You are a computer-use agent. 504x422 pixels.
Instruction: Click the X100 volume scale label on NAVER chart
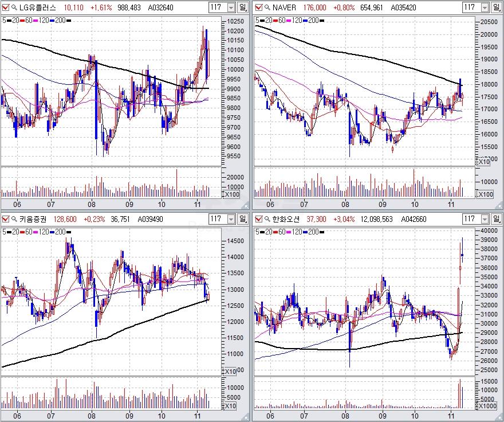click(x=486, y=195)
